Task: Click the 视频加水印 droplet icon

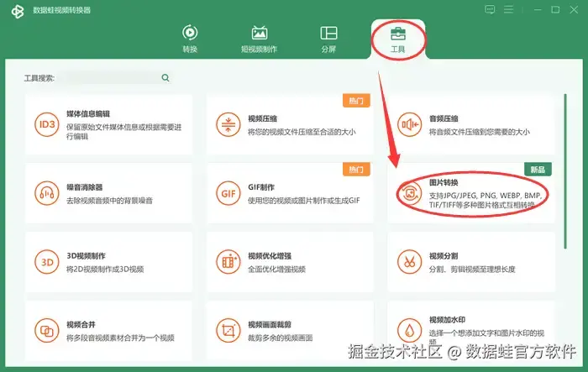Action: tap(410, 331)
